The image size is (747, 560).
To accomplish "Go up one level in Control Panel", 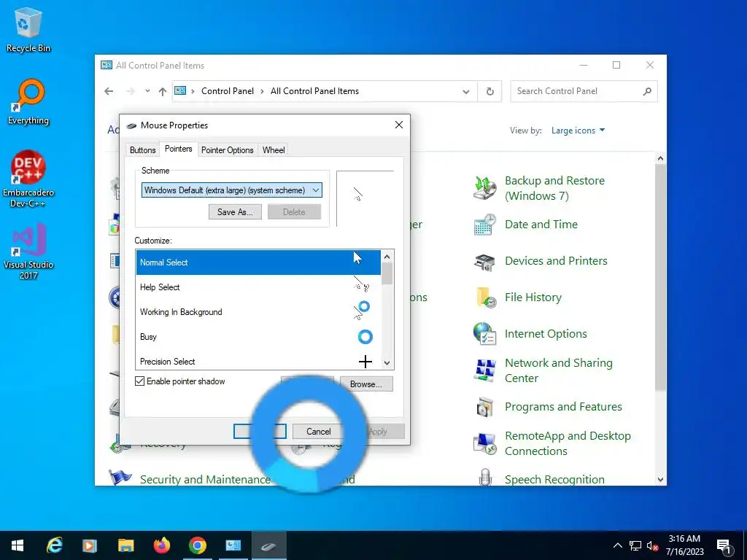I will pos(163,91).
